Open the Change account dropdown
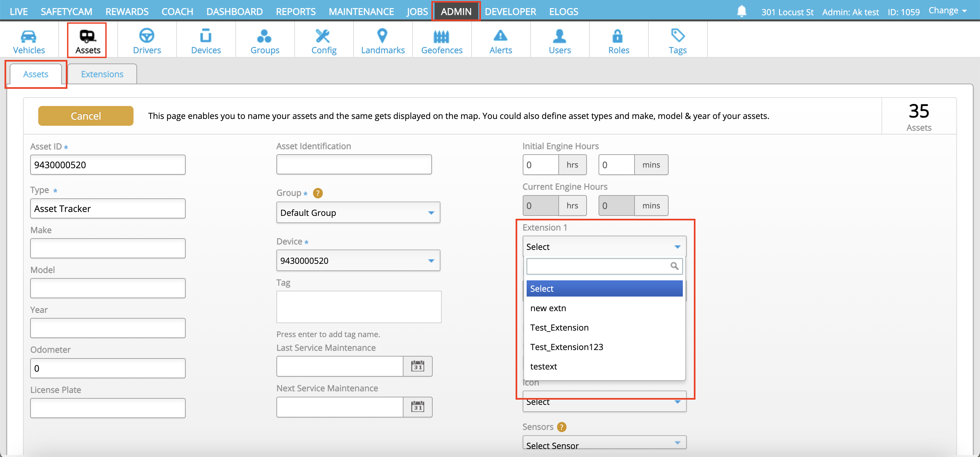 click(x=947, y=11)
